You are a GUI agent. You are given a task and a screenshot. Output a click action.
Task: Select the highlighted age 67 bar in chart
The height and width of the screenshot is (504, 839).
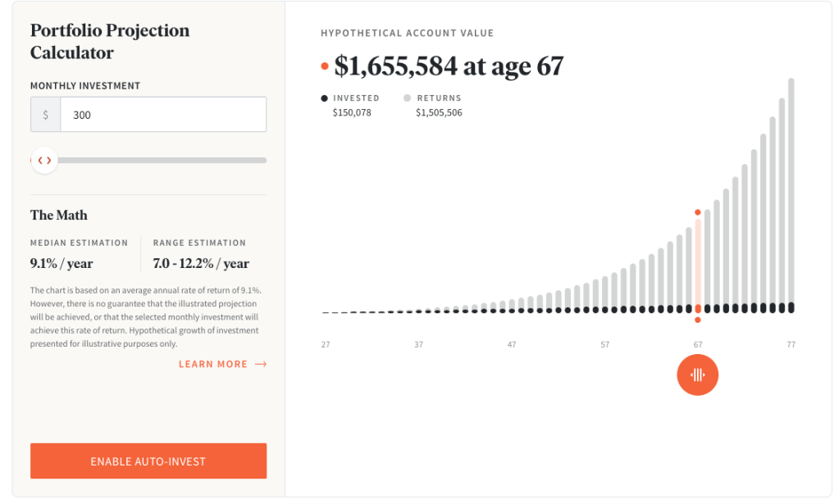point(698,262)
